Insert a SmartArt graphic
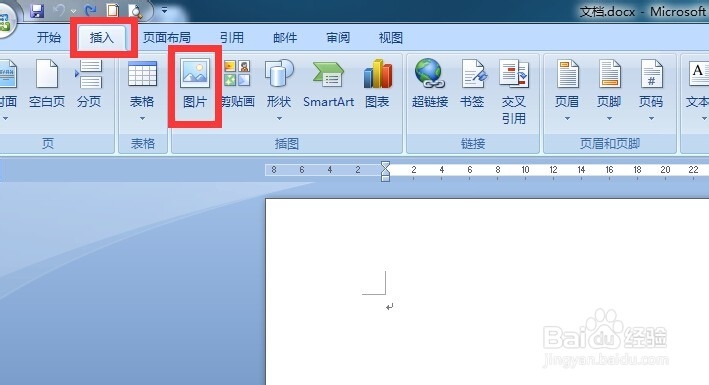The image size is (709, 385). 329,84
